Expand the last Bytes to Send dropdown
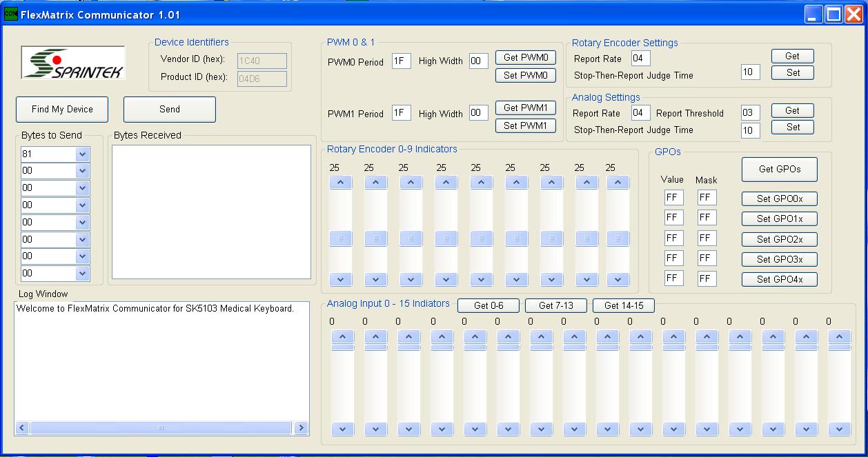Screen dimensions: 868x457 [82, 274]
